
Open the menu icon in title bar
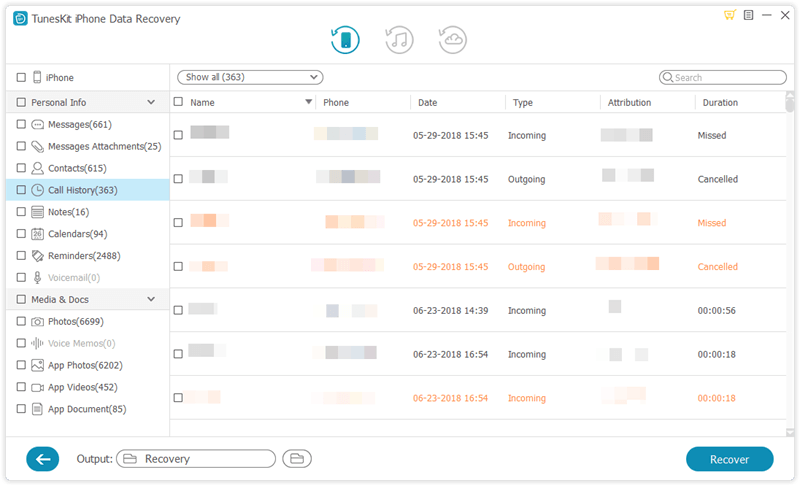point(748,15)
